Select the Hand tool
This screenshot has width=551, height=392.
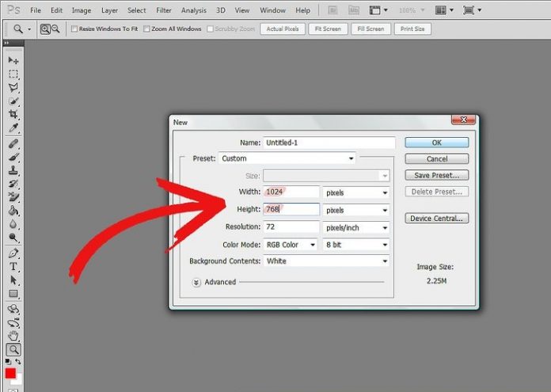tap(13, 336)
